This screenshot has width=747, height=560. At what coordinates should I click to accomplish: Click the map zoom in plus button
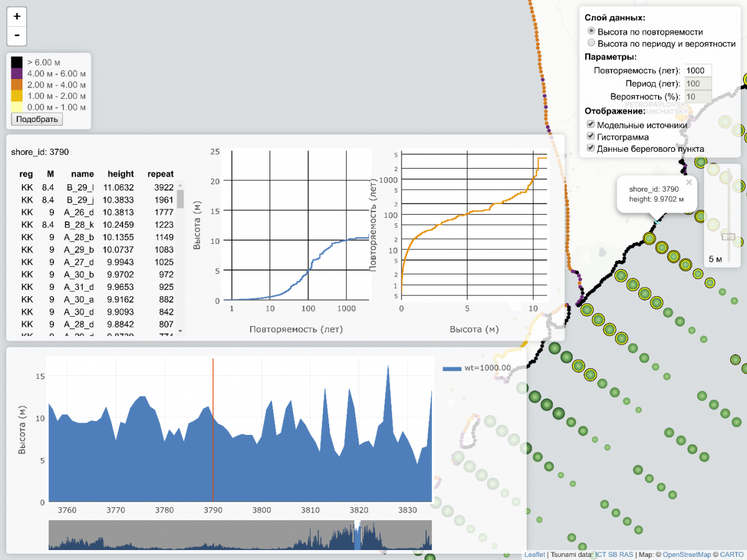click(x=17, y=17)
